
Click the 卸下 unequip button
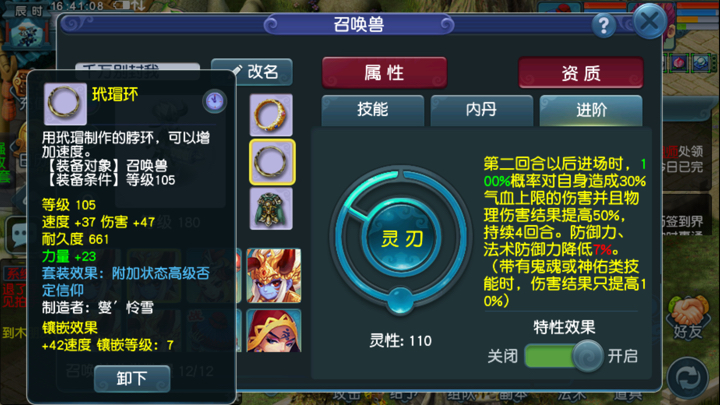132,378
